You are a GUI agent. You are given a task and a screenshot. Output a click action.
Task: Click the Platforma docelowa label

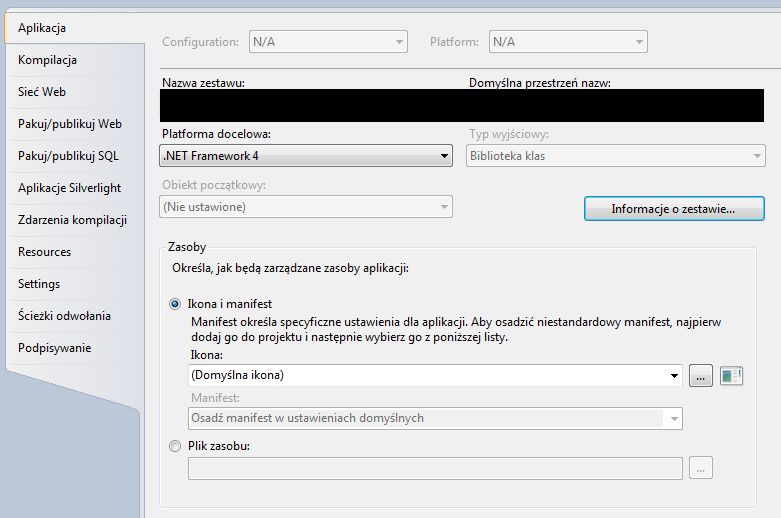[216, 134]
